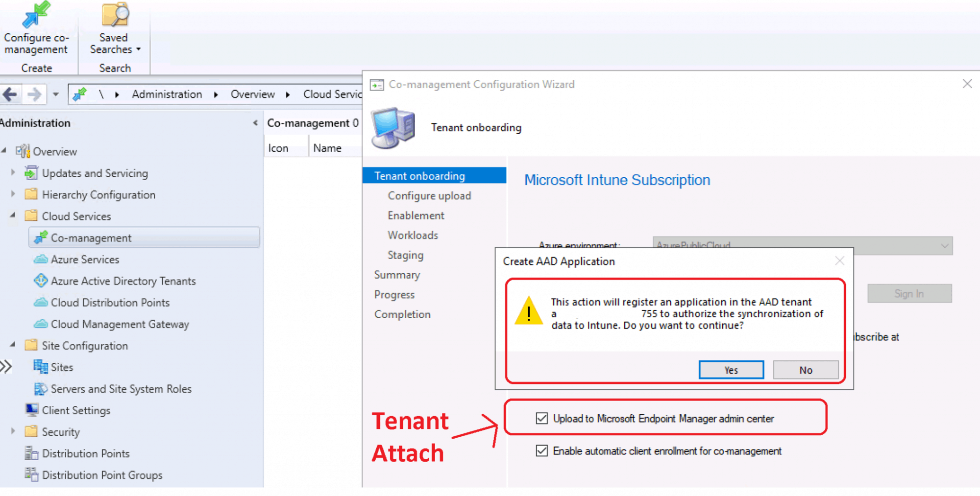
Task: Open the navigation history dropdown arrow
Action: point(56,94)
